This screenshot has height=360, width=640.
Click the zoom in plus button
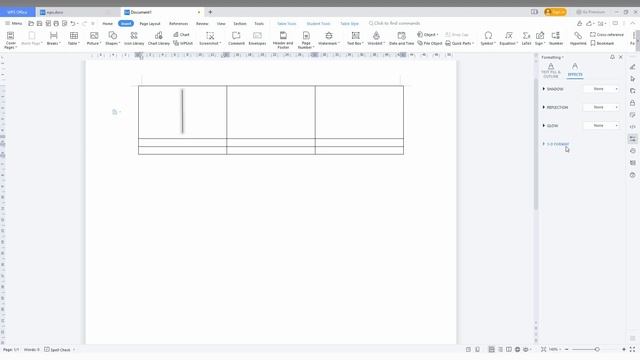click(624, 349)
